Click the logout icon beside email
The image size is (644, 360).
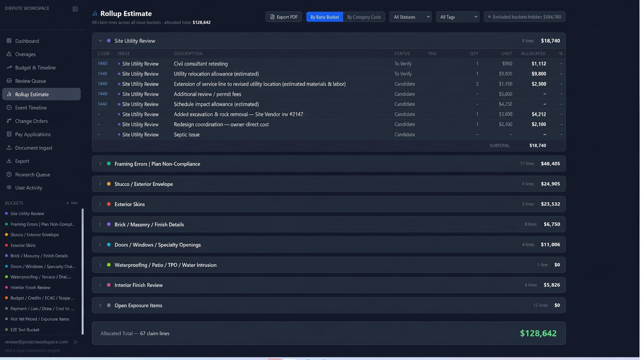pyautogui.click(x=76, y=342)
